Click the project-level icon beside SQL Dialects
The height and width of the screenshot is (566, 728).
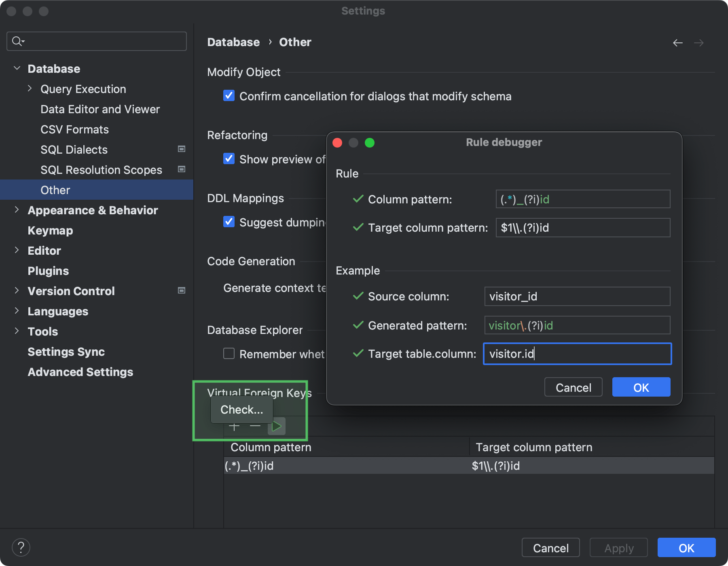tap(182, 149)
